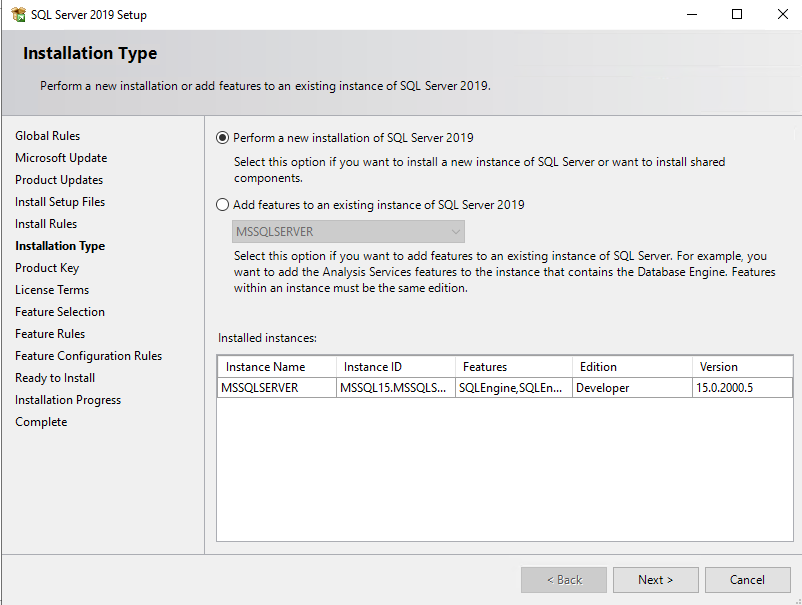Click the Next button
This screenshot has width=802, height=605.
click(x=655, y=580)
